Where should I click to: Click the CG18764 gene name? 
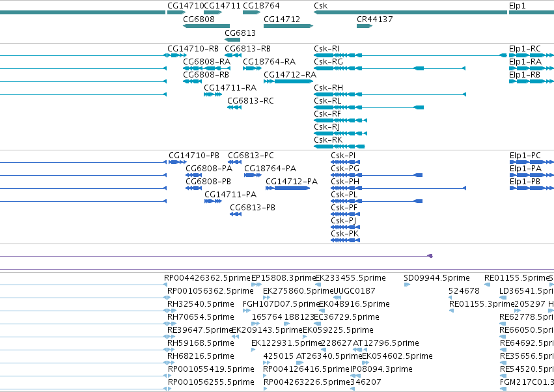261,6
